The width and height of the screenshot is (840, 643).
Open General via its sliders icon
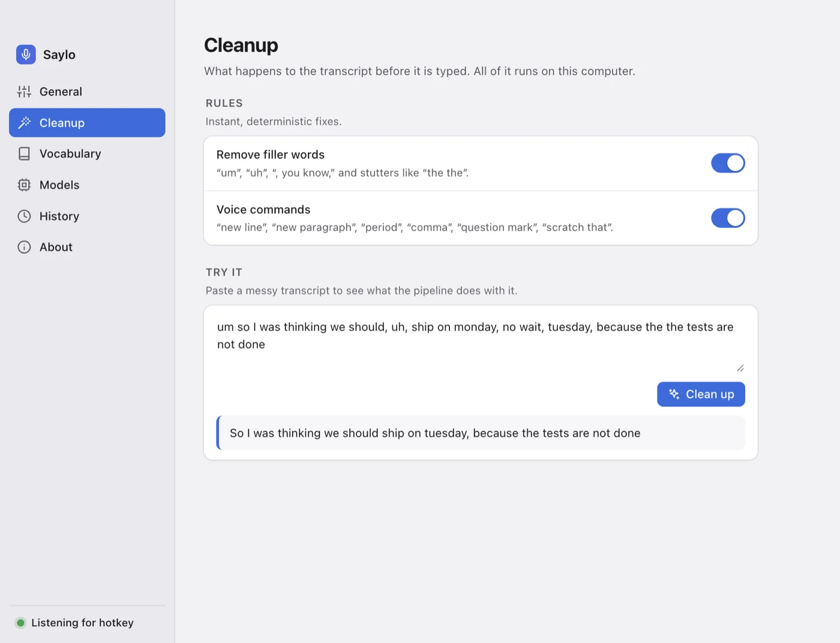24,92
